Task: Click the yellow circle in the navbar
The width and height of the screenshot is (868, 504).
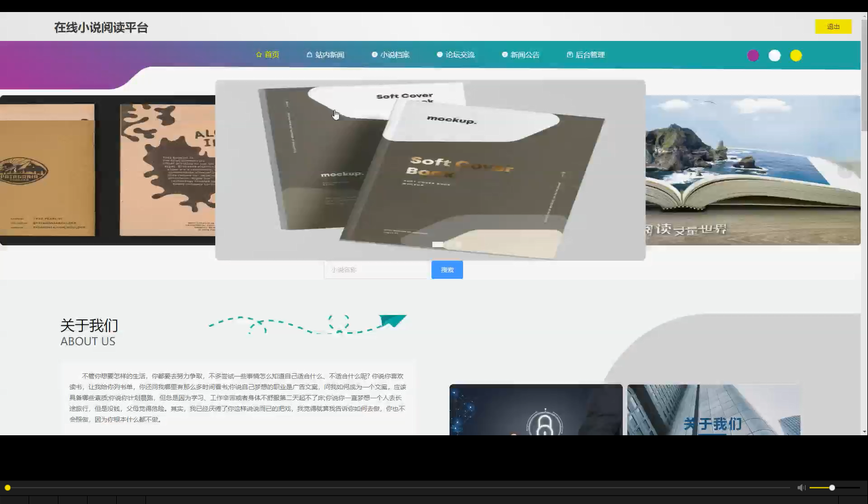Action: pos(796,56)
